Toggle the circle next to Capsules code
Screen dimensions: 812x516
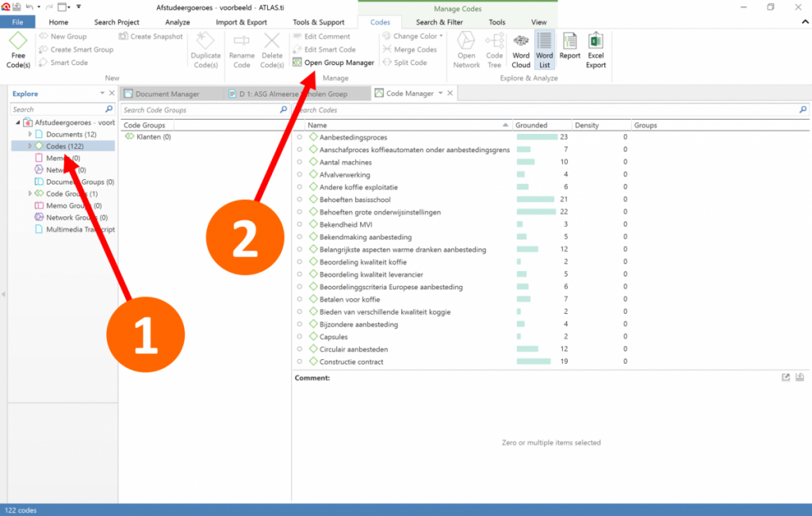click(x=300, y=337)
